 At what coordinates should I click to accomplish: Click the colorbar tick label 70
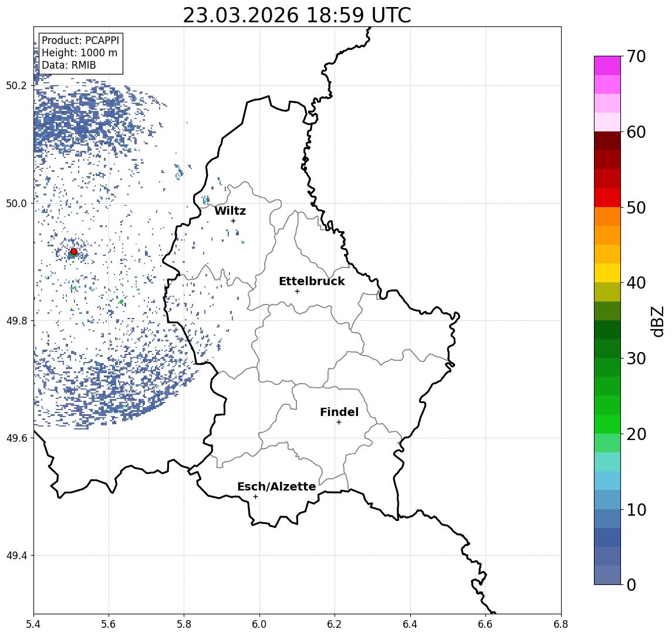tap(636, 56)
